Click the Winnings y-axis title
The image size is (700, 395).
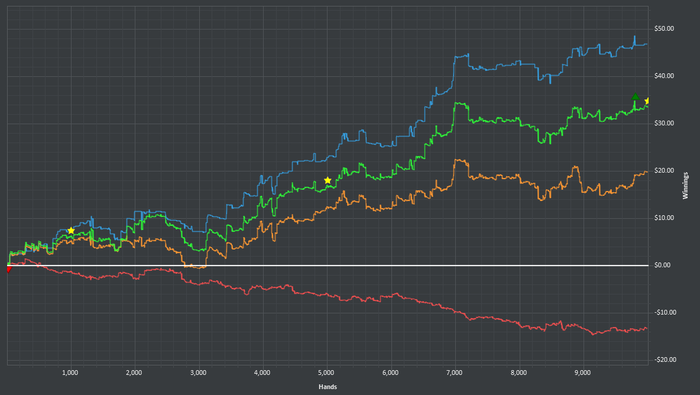pyautogui.click(x=685, y=185)
